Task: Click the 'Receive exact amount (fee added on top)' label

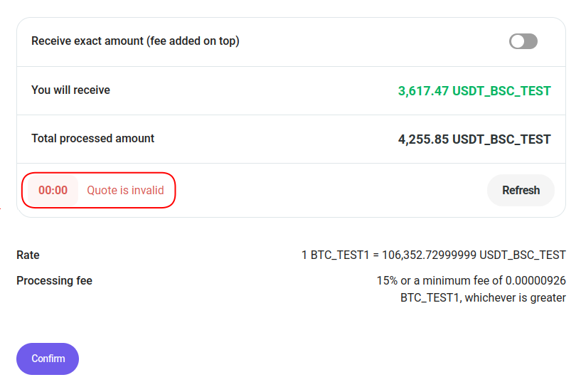Action: [135, 41]
